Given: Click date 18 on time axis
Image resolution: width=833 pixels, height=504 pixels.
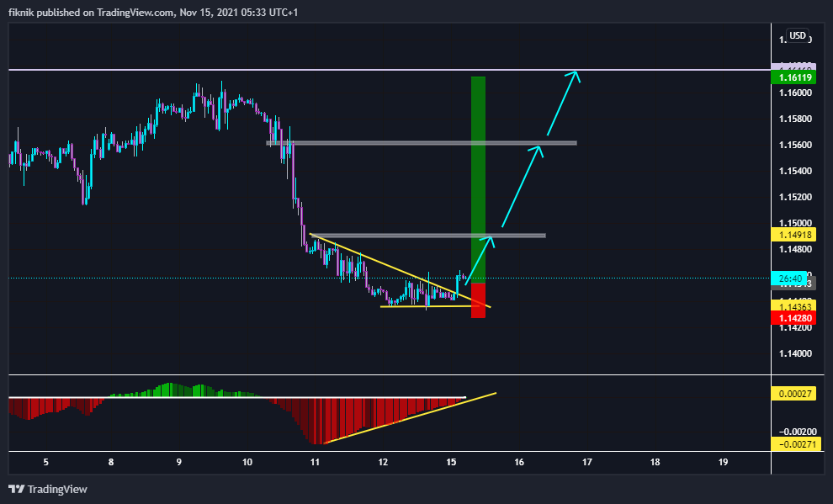Looking at the screenshot, I should 655,462.
